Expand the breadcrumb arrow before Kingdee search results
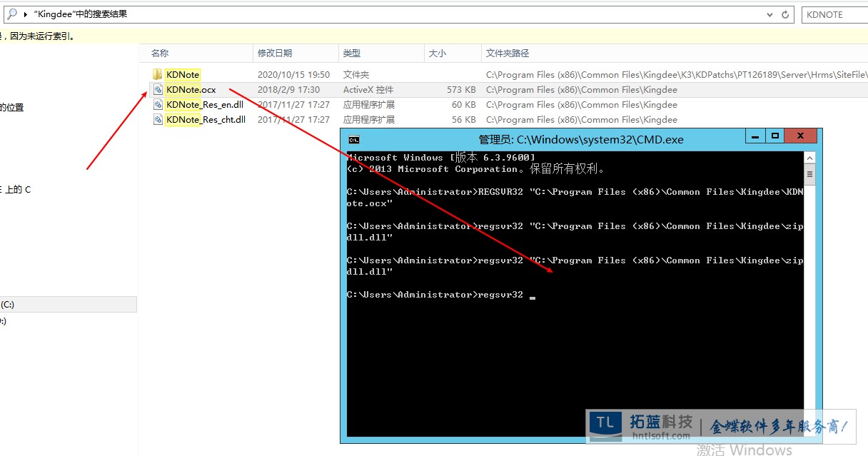Viewport: 868px width, 456px height. [26, 14]
